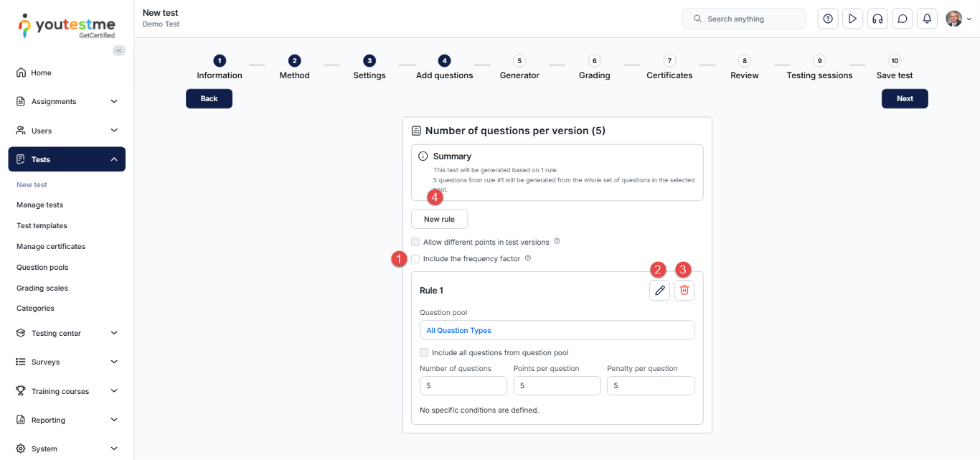This screenshot has width=980, height=460.
Task: Open the user profile dropdown arrow
Action: click(x=969, y=19)
